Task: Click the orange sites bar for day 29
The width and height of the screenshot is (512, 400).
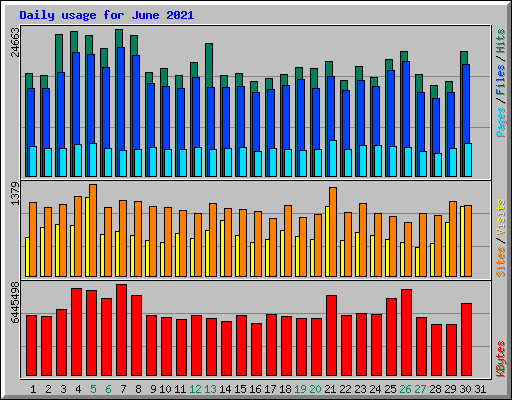Action: pyautogui.click(x=453, y=239)
